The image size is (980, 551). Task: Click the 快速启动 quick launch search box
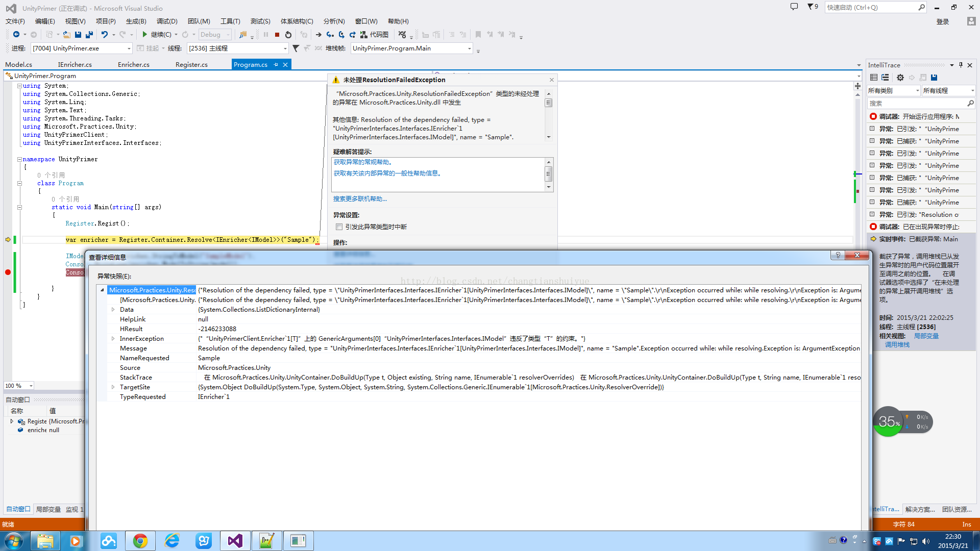click(x=875, y=7)
